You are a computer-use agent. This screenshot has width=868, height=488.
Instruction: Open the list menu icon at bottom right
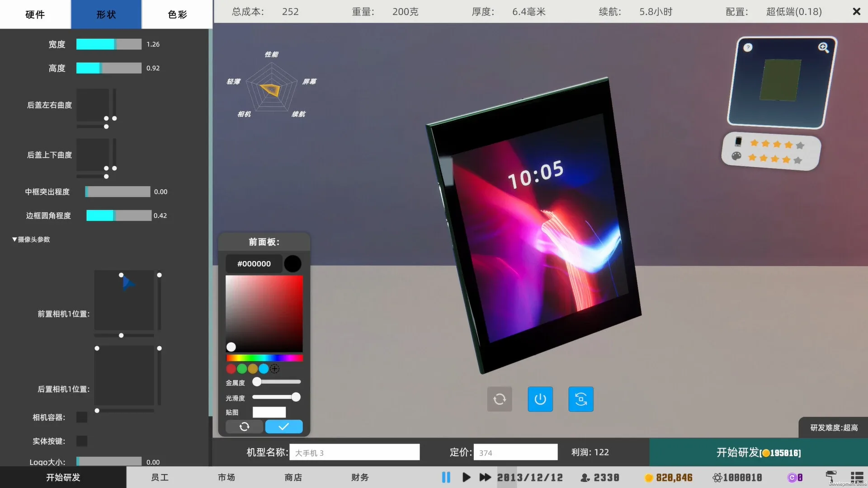[x=856, y=476]
